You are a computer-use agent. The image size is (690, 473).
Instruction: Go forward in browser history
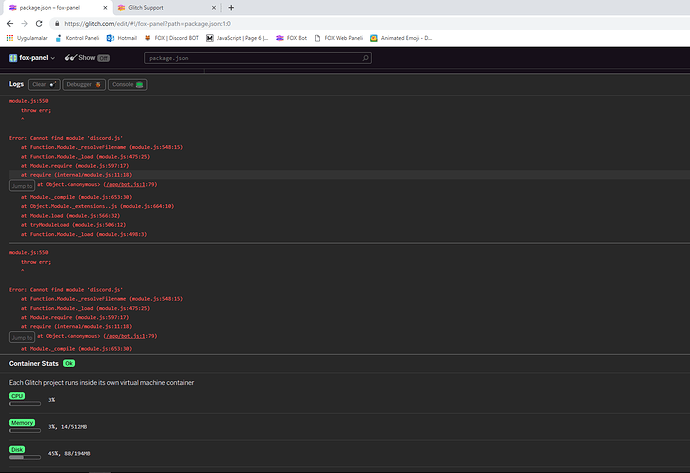(25, 24)
